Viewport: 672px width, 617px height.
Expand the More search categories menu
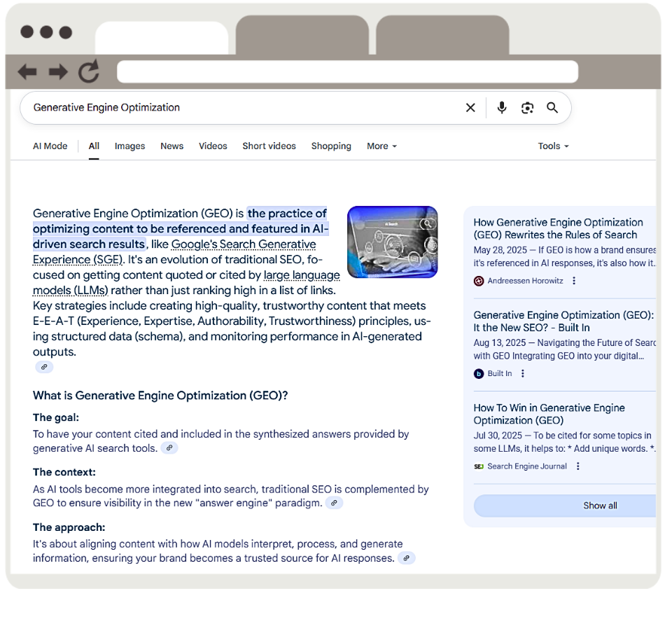(381, 146)
